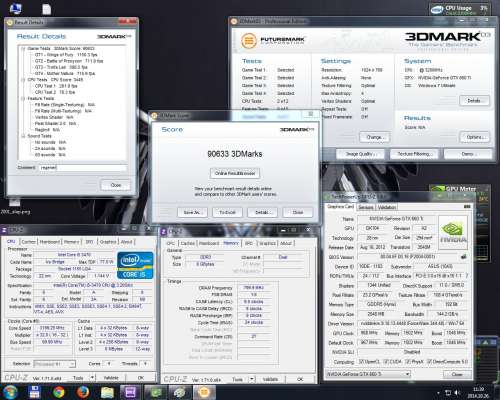Click the Futuremark orange logo
This screenshot has height=400, width=500.
click(249, 41)
